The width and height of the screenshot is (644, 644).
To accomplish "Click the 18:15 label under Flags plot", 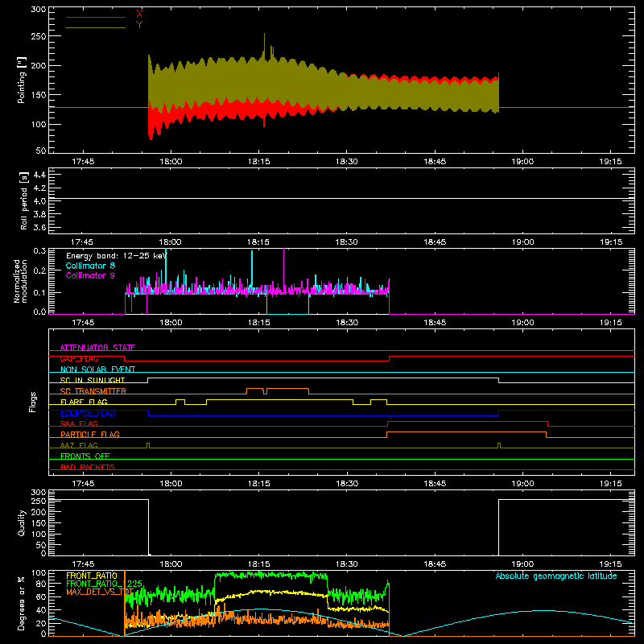I will click(x=258, y=484).
